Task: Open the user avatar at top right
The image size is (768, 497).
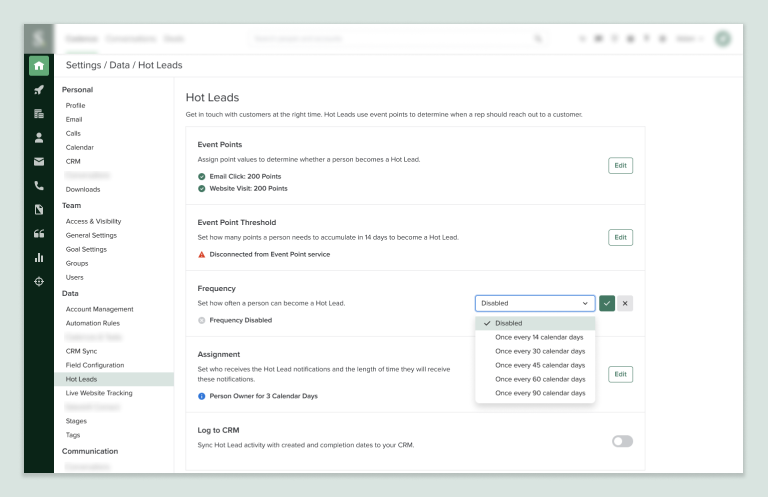Action: pyautogui.click(x=722, y=39)
